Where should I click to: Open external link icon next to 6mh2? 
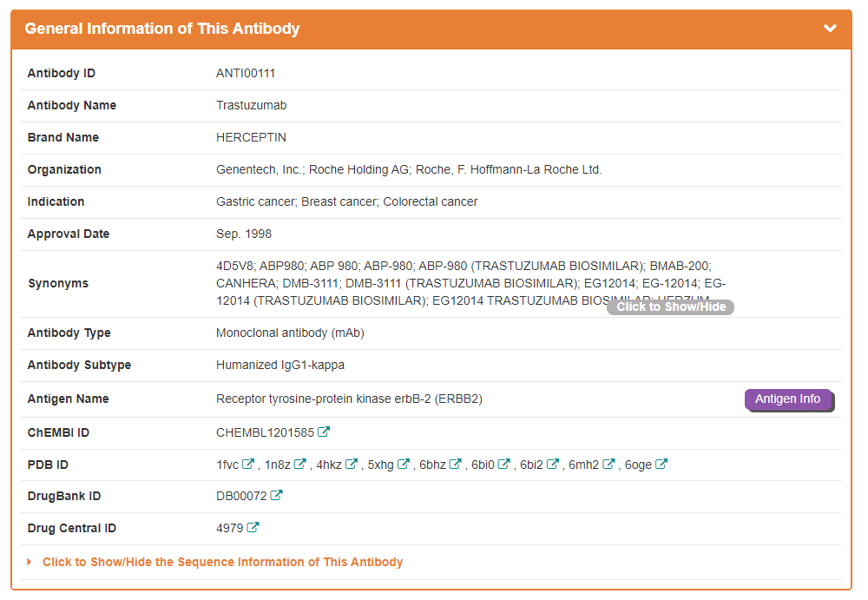coord(609,464)
